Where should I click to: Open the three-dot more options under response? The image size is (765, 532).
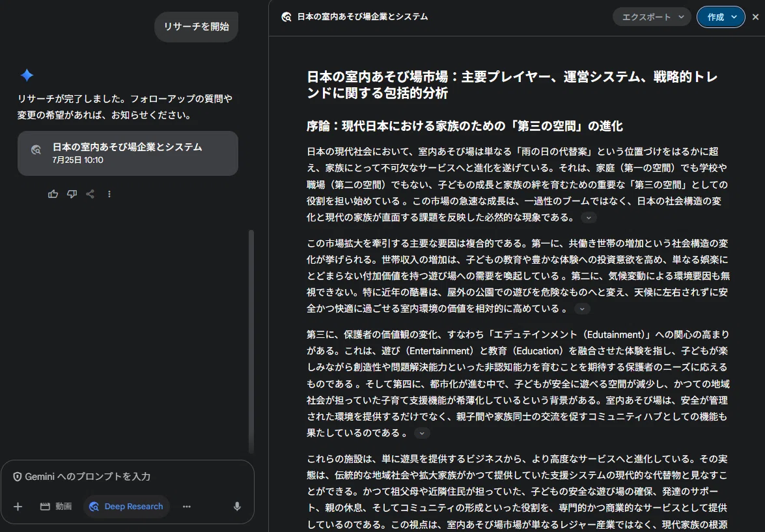(109, 194)
